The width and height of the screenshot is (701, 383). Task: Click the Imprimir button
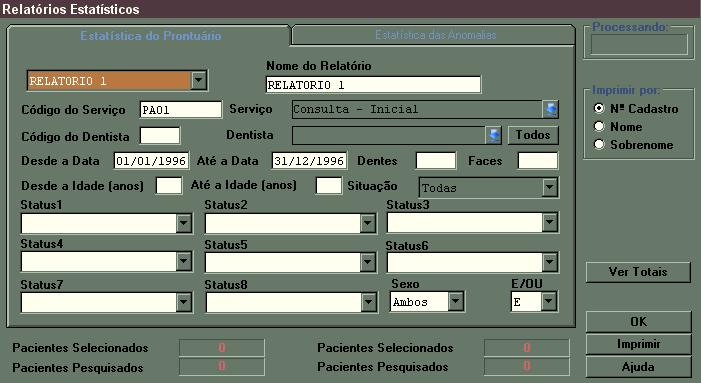638,344
